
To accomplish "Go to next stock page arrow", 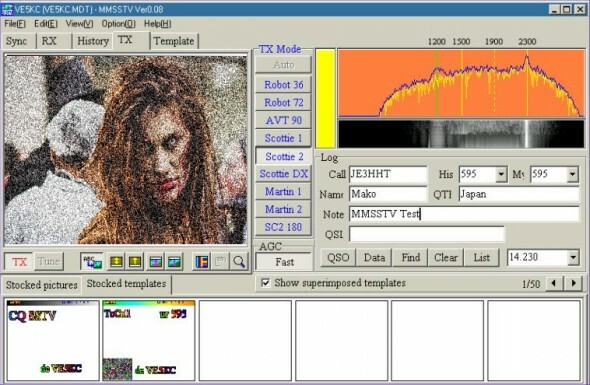I will 573,283.
